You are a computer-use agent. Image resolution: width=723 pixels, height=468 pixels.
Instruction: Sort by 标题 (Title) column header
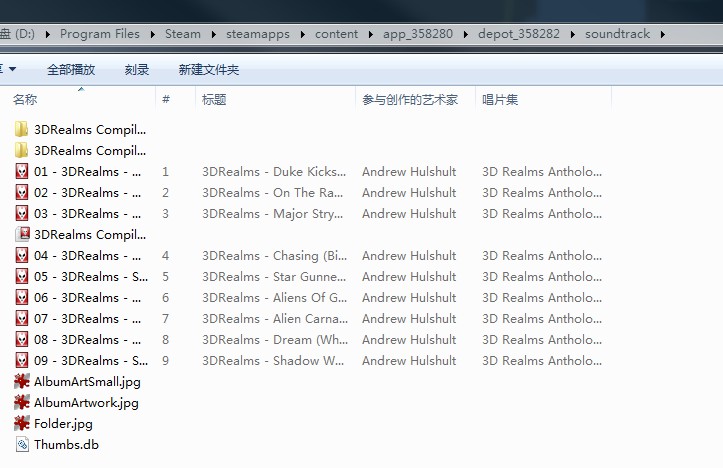pyautogui.click(x=214, y=99)
